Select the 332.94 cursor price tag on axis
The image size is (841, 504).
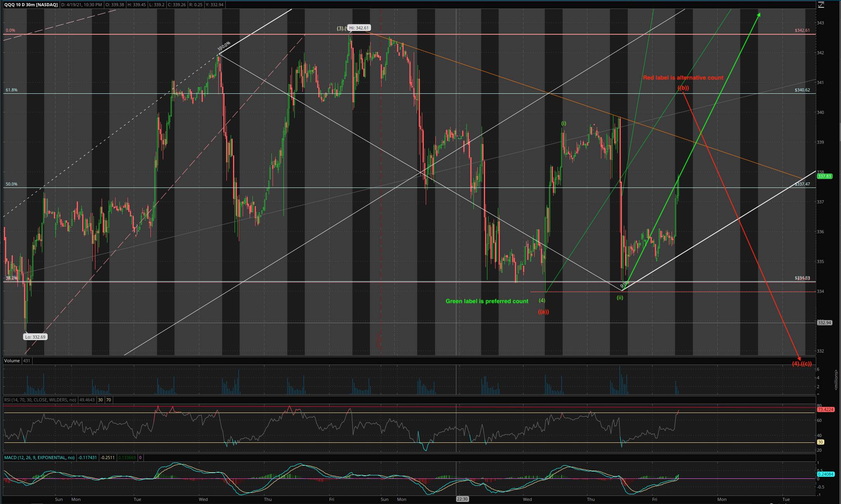pyautogui.click(x=824, y=323)
